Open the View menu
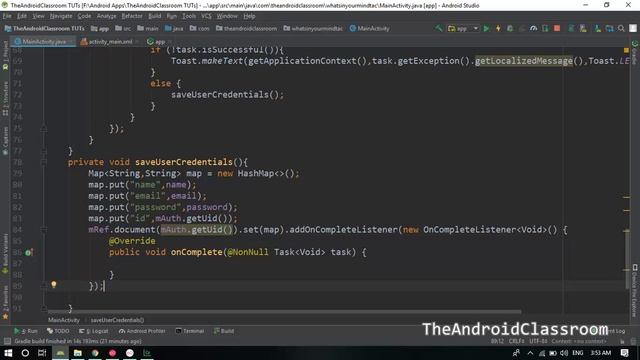The height and width of the screenshot is (360, 640). 38,16
